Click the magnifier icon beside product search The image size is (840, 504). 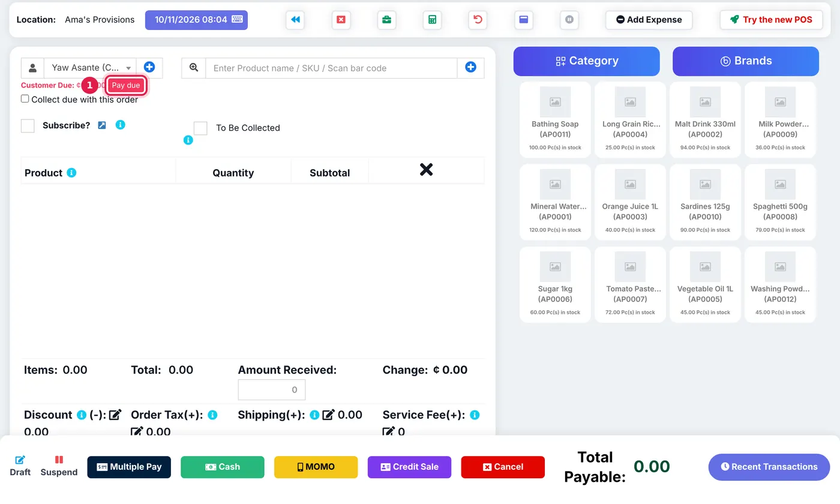pos(194,68)
